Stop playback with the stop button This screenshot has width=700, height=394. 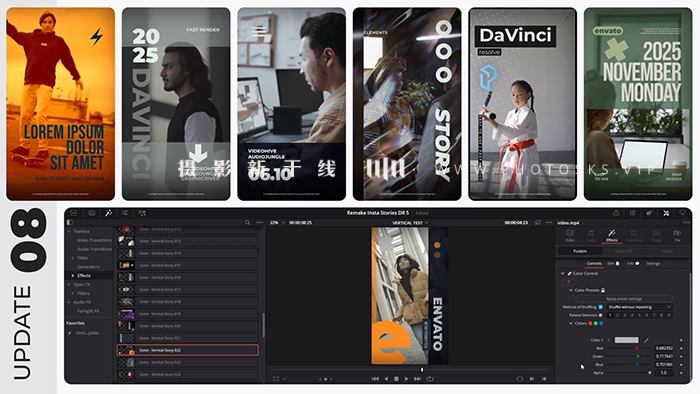396,379
